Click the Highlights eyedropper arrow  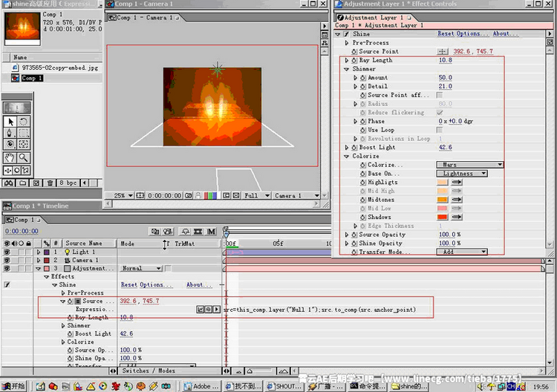[457, 182]
